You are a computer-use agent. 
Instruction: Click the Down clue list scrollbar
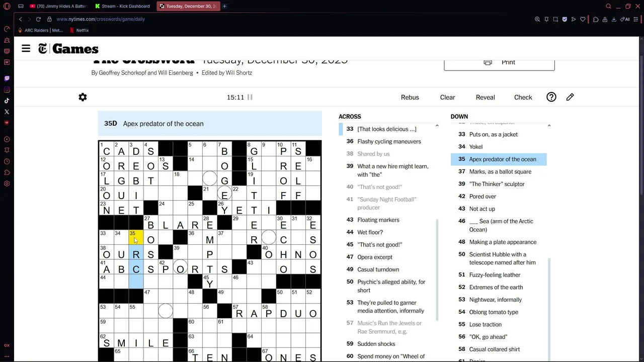pyautogui.click(x=549, y=309)
